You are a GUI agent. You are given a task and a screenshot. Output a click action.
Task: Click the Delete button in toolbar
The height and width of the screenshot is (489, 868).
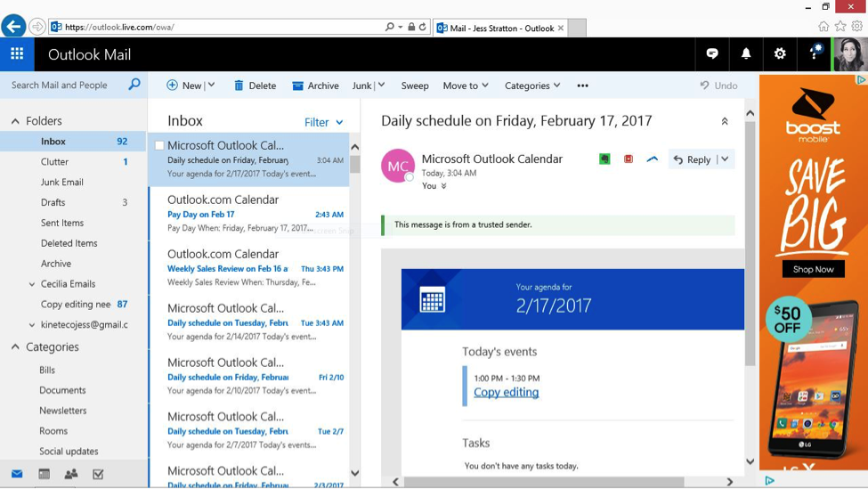tap(255, 86)
